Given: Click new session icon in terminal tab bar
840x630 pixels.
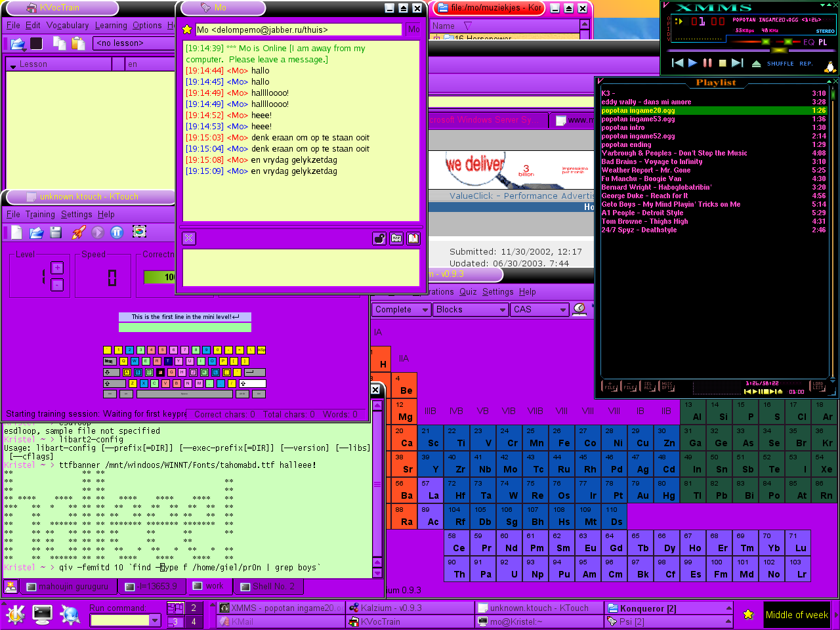Looking at the screenshot, I should coord(10,587).
